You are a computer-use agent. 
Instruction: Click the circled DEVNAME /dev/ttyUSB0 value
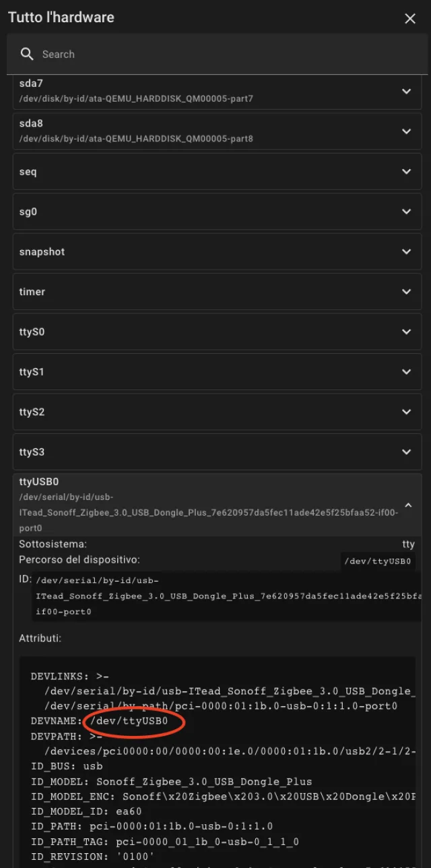click(x=134, y=721)
